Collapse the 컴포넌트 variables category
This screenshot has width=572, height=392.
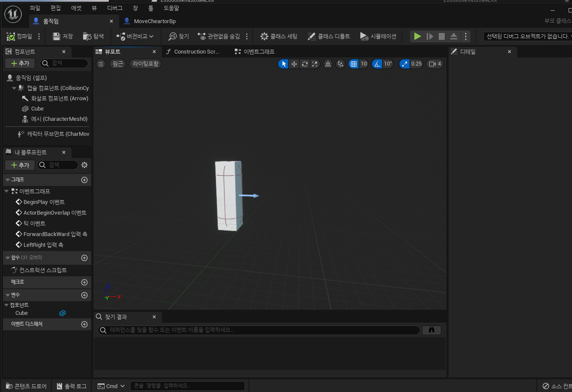pyautogui.click(x=6, y=305)
